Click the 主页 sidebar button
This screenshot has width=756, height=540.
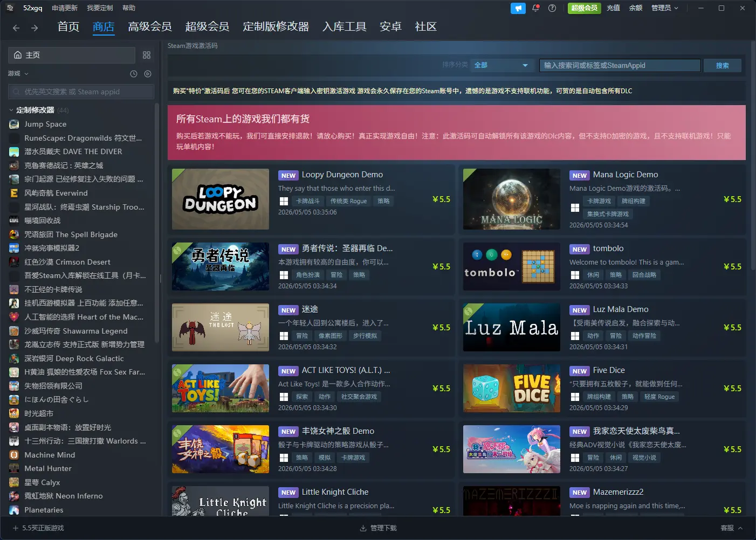click(71, 55)
